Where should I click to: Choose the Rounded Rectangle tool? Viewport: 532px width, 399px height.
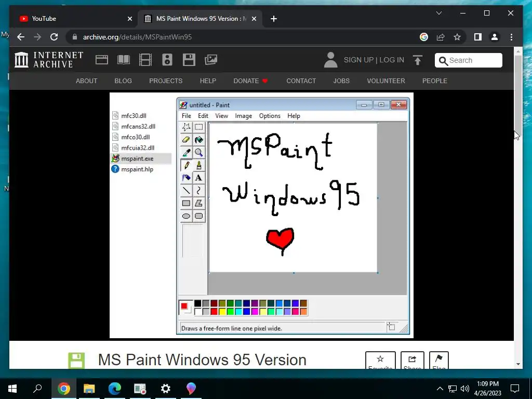click(x=199, y=216)
